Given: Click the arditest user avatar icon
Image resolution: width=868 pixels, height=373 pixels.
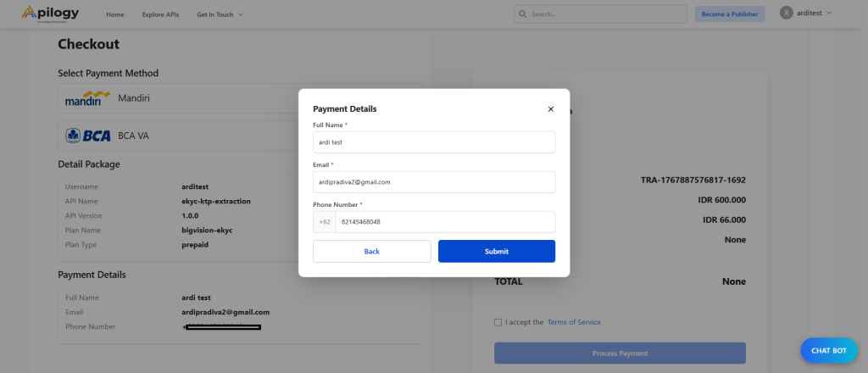Looking at the screenshot, I should pyautogui.click(x=786, y=14).
